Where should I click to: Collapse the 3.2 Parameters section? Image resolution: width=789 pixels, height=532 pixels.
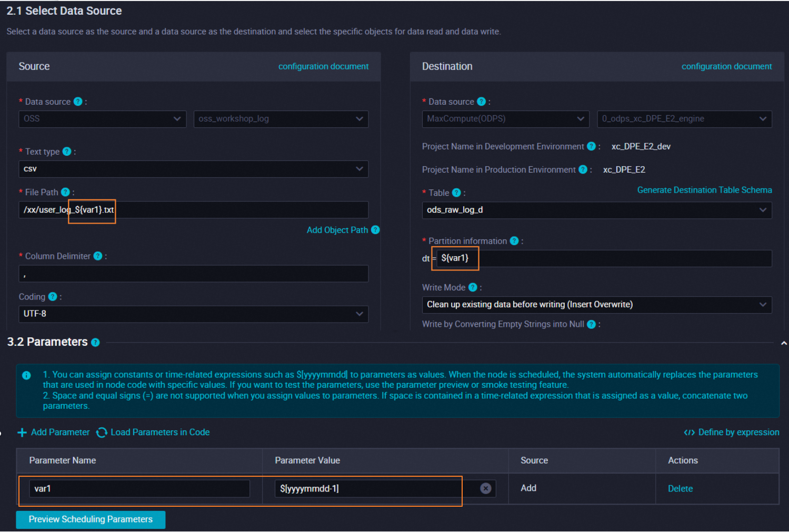[x=784, y=343]
